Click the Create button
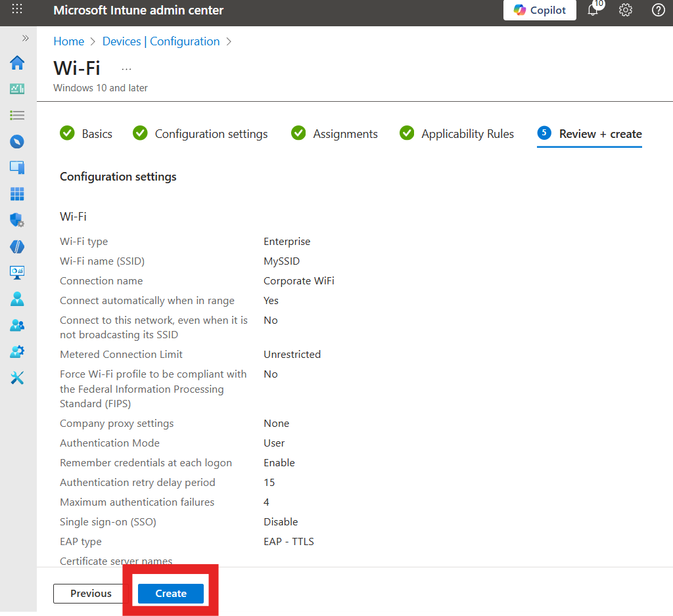The width and height of the screenshot is (673, 616). [171, 593]
